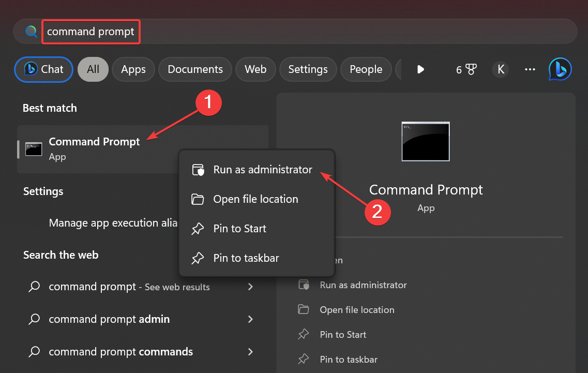This screenshot has height=373, width=588.
Task: Select the Command Prompt best match result
Action: (x=143, y=149)
